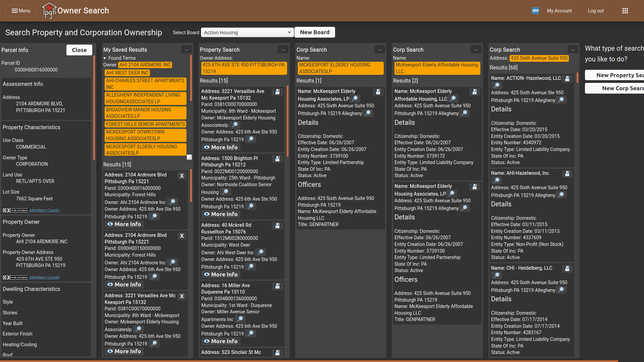Select the FOREST HILLS SENIOR APARTMENTS tag
Screen dimensions: 644x362
[146, 124]
